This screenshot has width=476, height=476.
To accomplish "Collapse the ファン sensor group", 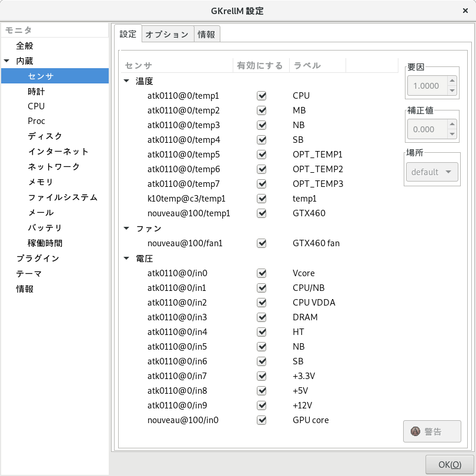I will [x=127, y=228].
